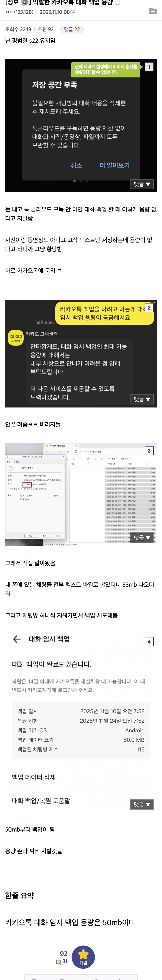Select 대화 백업/복원 도움말 entry
This screenshot has width=162, height=980.
[x=41, y=801]
